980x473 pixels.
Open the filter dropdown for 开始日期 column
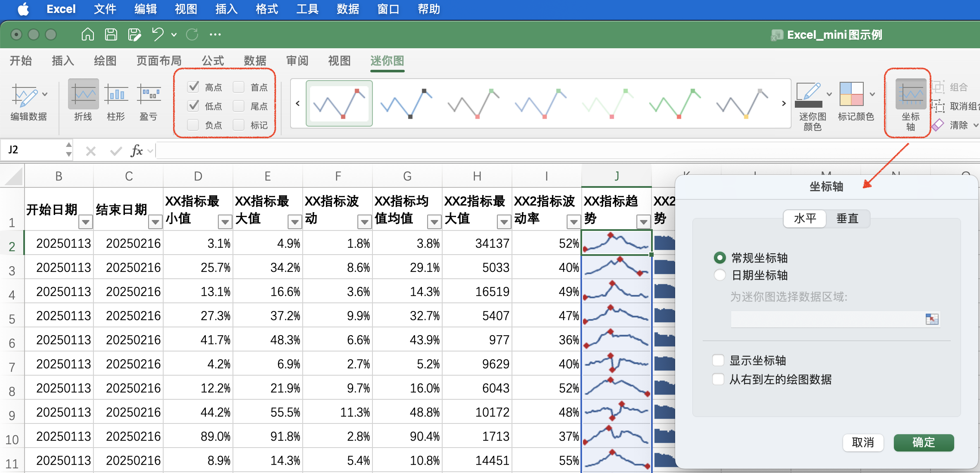(x=86, y=222)
